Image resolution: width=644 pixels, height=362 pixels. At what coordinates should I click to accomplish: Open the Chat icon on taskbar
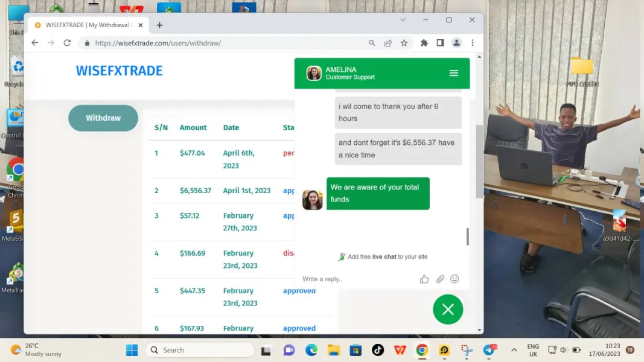(289, 350)
